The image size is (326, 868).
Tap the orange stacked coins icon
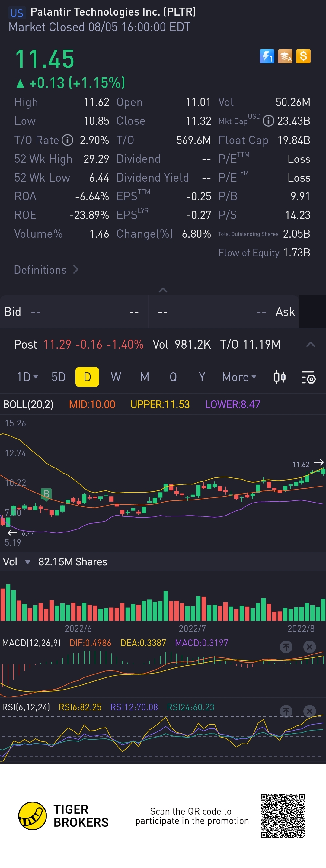285,56
